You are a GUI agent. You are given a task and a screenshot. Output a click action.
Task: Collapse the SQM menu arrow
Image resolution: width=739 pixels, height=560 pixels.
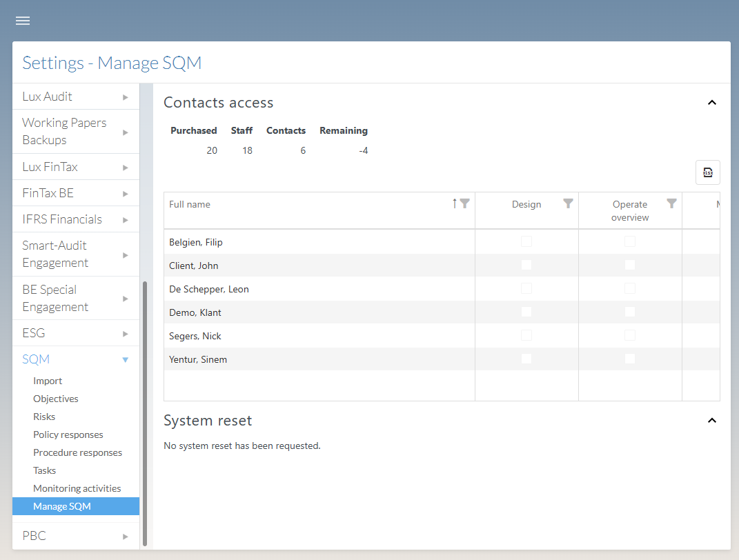coord(126,360)
